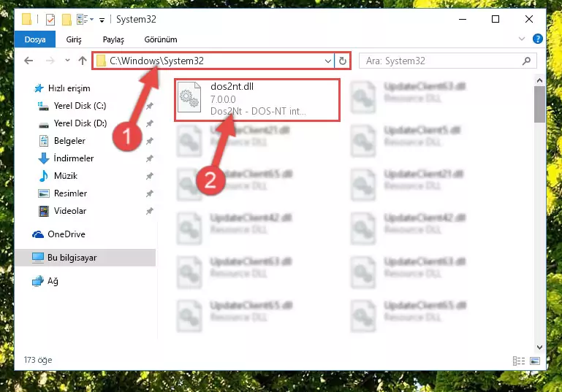Click the search magnifier icon
Viewport: 562px width, 392px height.
click(526, 61)
